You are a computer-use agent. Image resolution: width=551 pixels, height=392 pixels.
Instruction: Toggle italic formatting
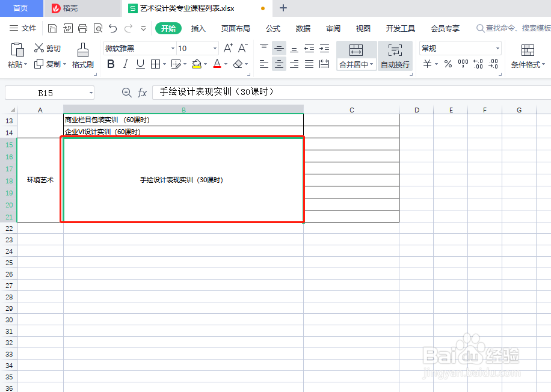click(125, 64)
